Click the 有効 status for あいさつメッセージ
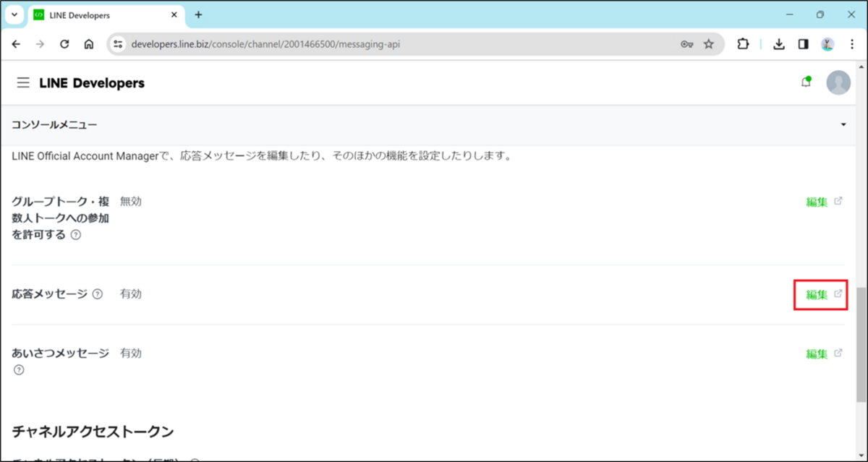The image size is (868, 462). pyautogui.click(x=131, y=353)
